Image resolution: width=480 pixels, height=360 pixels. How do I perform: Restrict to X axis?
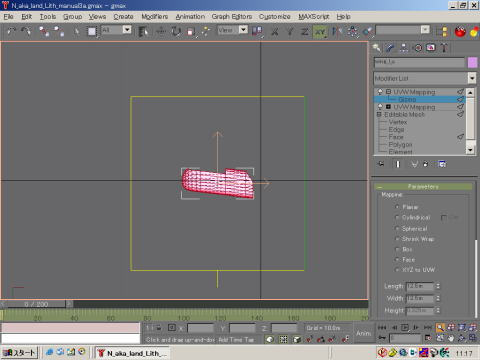tap(275, 31)
